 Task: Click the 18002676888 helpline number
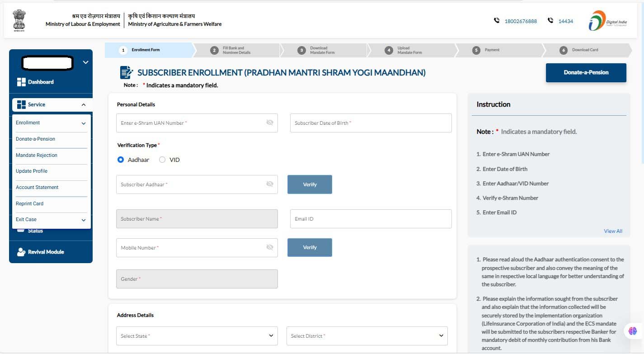pos(521,21)
